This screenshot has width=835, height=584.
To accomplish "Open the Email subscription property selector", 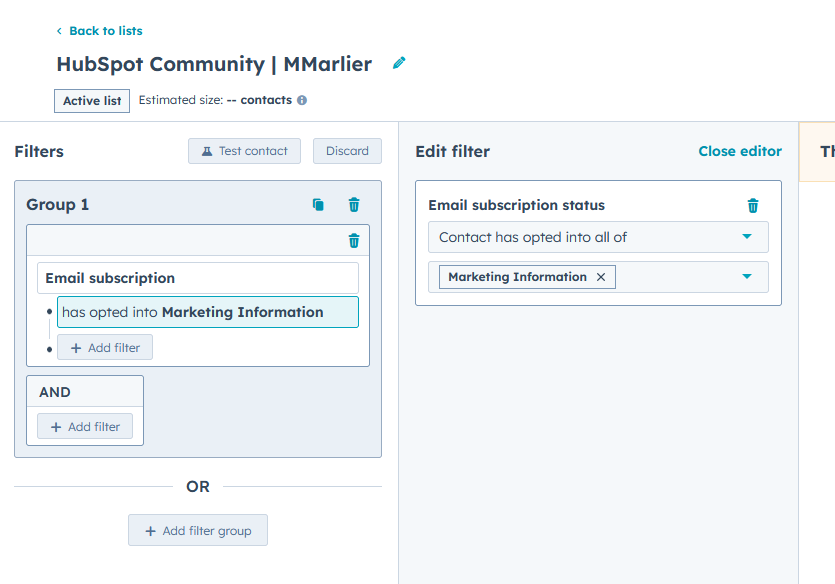I will (197, 277).
